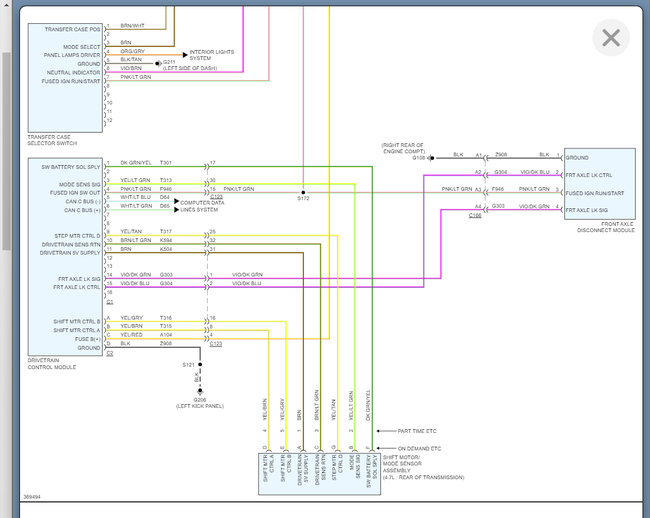The image size is (650, 518).
Task: Close the wiring diagram overlay
Action: (611, 38)
